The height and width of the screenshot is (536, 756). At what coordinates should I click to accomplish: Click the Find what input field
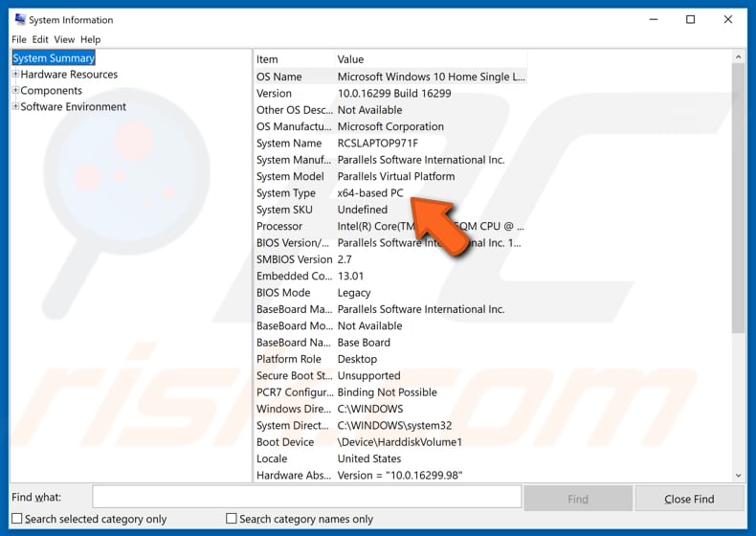[x=306, y=497]
